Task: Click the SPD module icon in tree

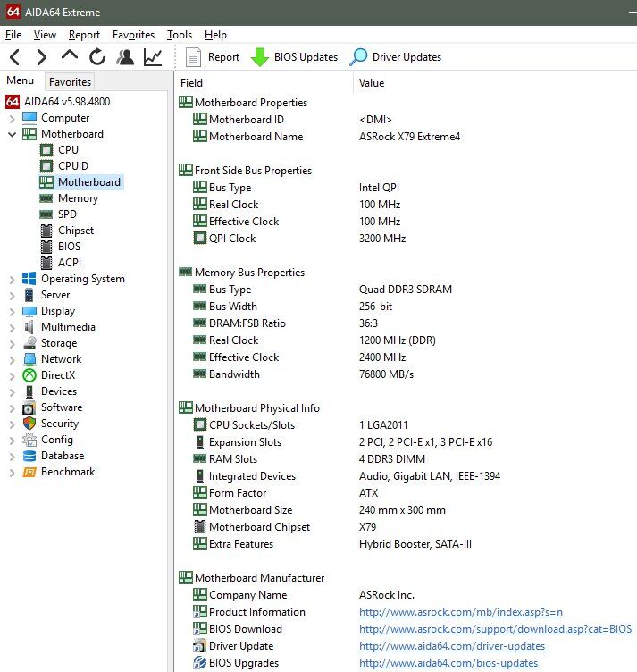Action: point(46,214)
